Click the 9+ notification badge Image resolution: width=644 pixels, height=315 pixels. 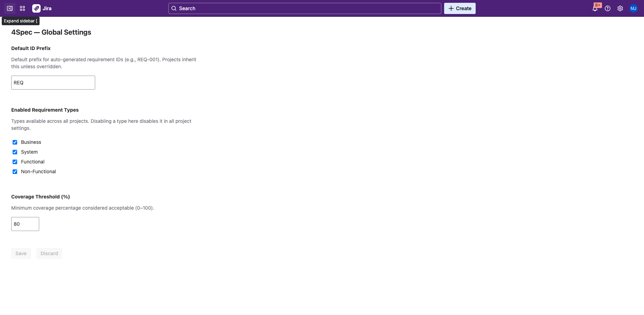(x=597, y=5)
